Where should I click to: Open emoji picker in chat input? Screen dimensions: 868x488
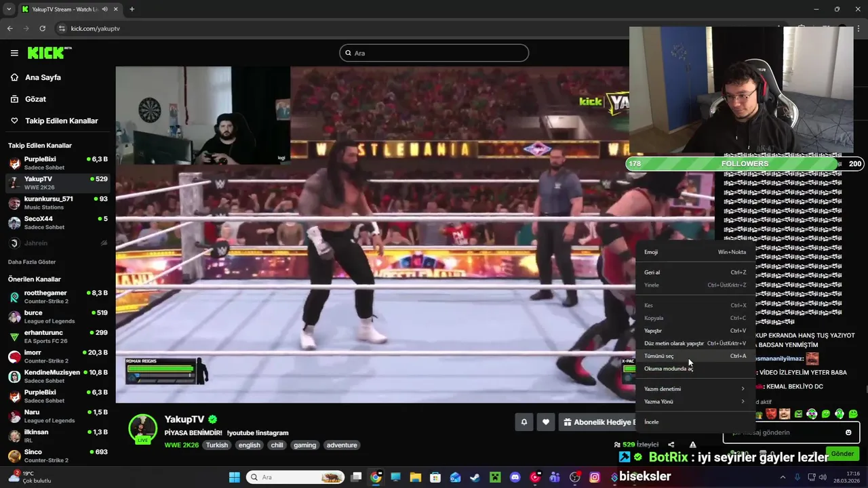(x=848, y=432)
